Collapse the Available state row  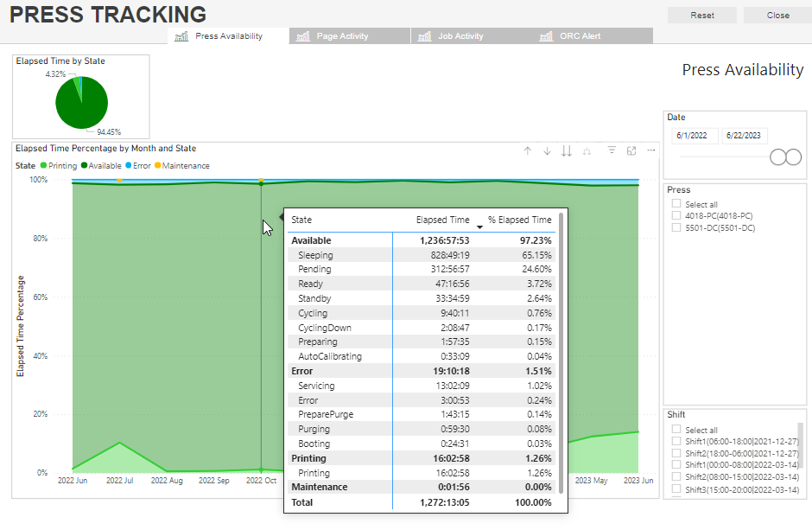pos(311,240)
